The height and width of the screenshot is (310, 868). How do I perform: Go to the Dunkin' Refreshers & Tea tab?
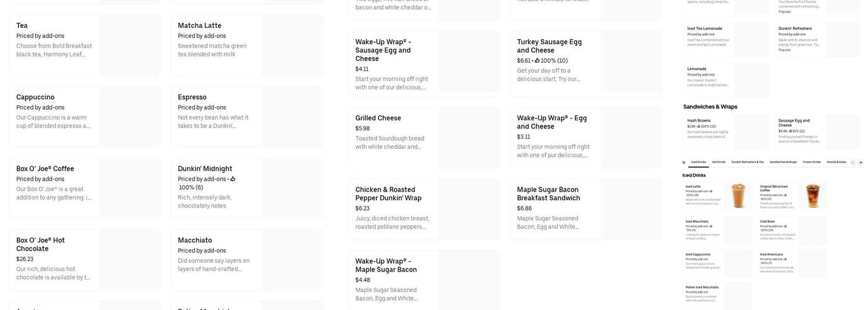coord(748,162)
